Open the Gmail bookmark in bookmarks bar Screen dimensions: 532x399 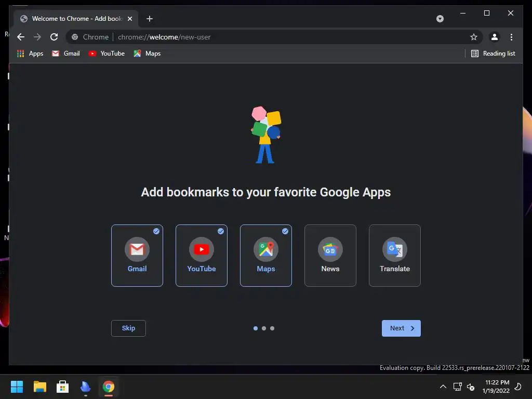point(66,54)
